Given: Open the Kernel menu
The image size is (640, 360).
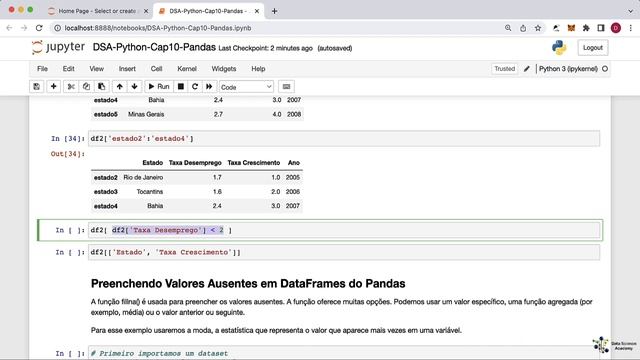Looking at the screenshot, I should [x=187, y=69].
